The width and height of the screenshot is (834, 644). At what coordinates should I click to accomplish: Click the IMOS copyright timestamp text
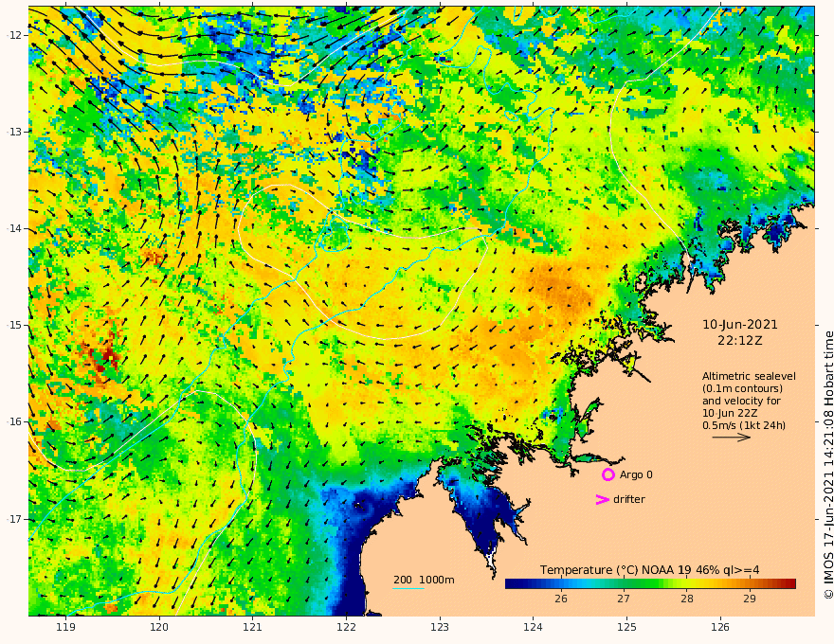(828, 465)
